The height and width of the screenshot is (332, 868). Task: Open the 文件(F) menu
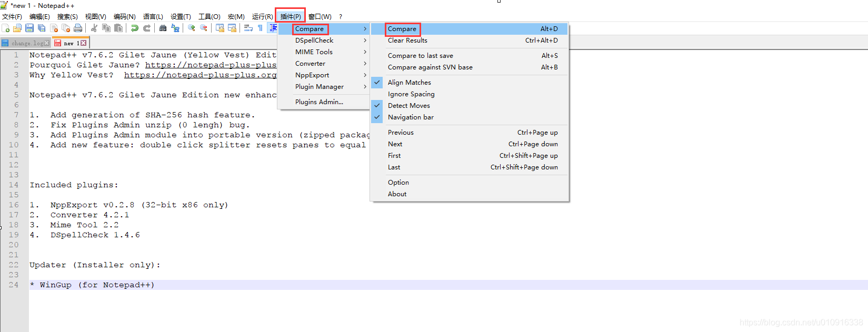tap(12, 17)
